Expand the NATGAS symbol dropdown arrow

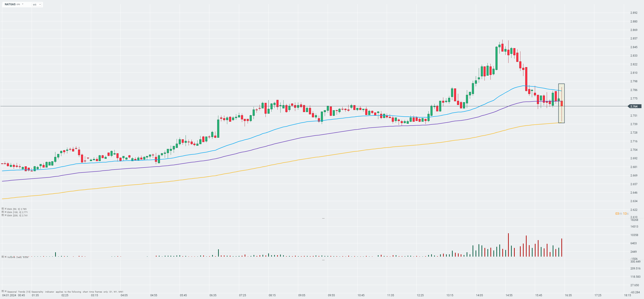23,4
